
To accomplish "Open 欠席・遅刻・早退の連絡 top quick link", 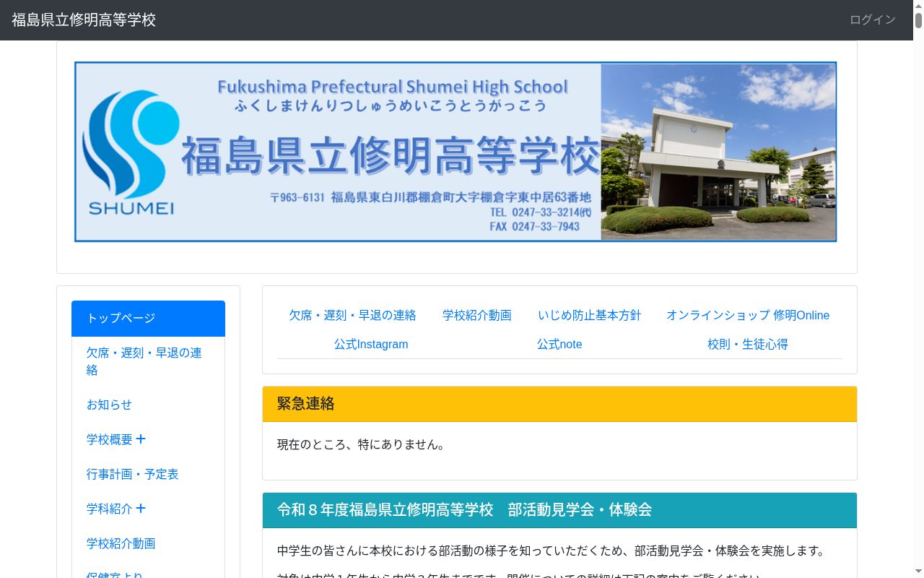I will tap(352, 315).
